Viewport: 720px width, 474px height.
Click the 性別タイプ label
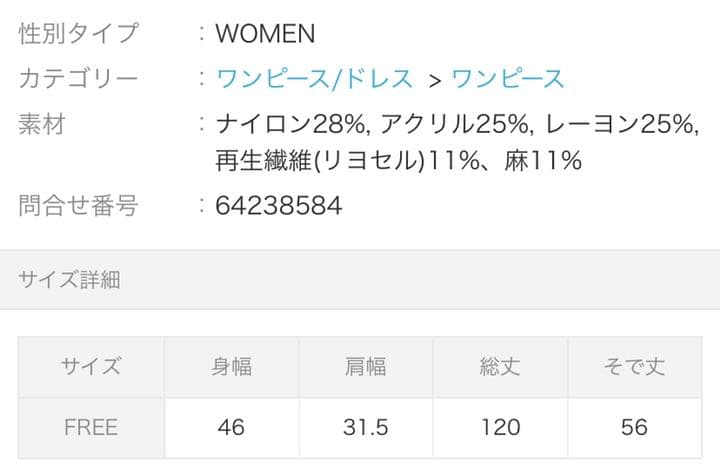[x=78, y=34]
